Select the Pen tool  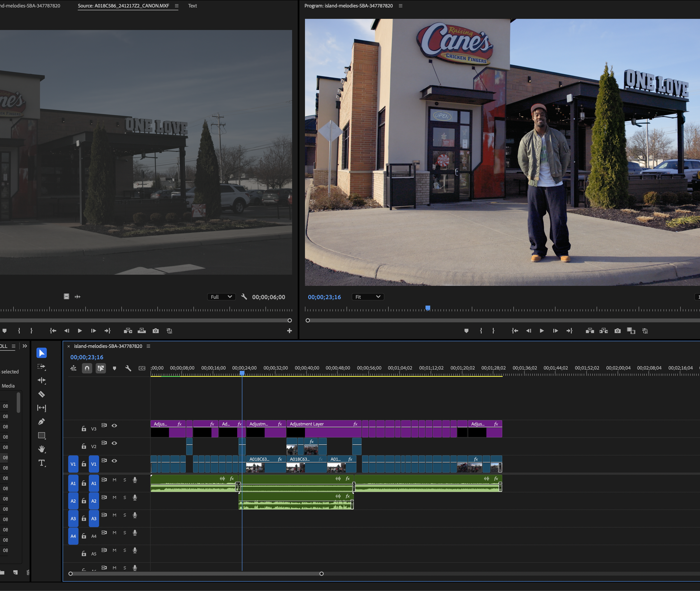[x=41, y=422]
